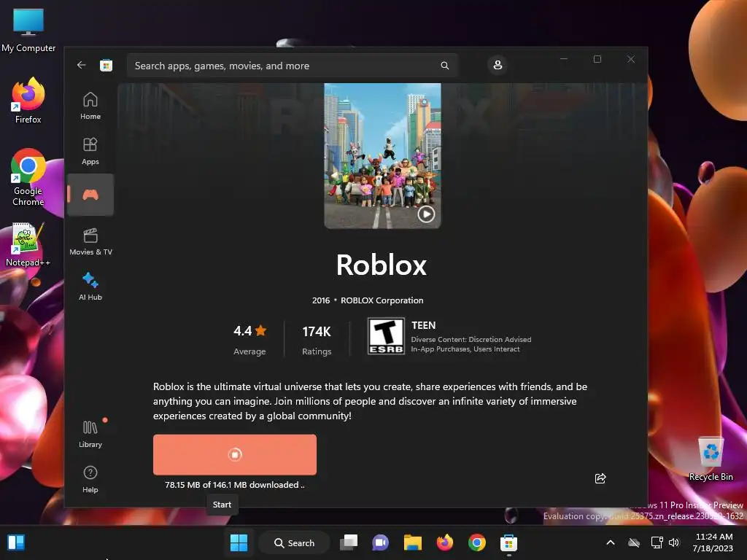This screenshot has width=747, height=560.
Task: Open Task View in the taskbar
Action: 349,542
